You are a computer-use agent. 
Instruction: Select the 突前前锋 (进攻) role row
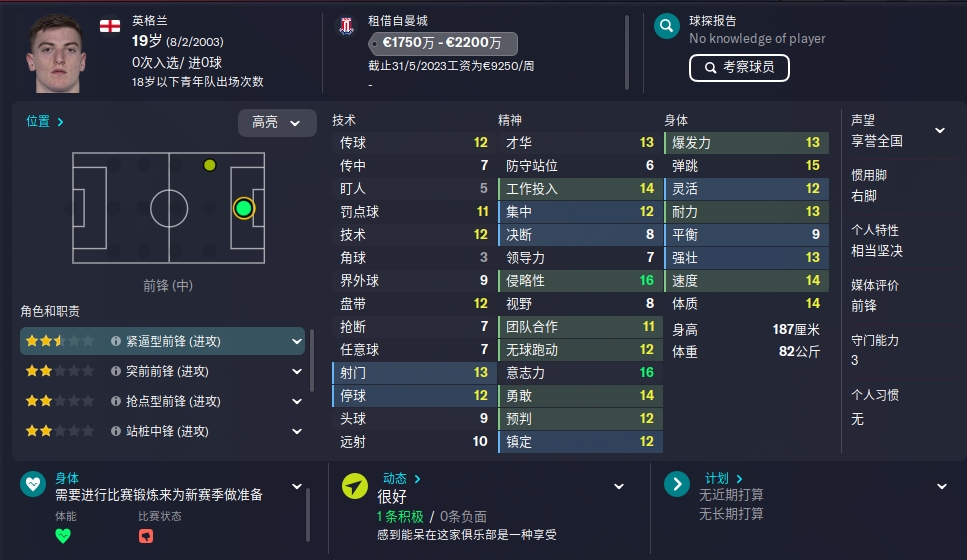pos(163,371)
